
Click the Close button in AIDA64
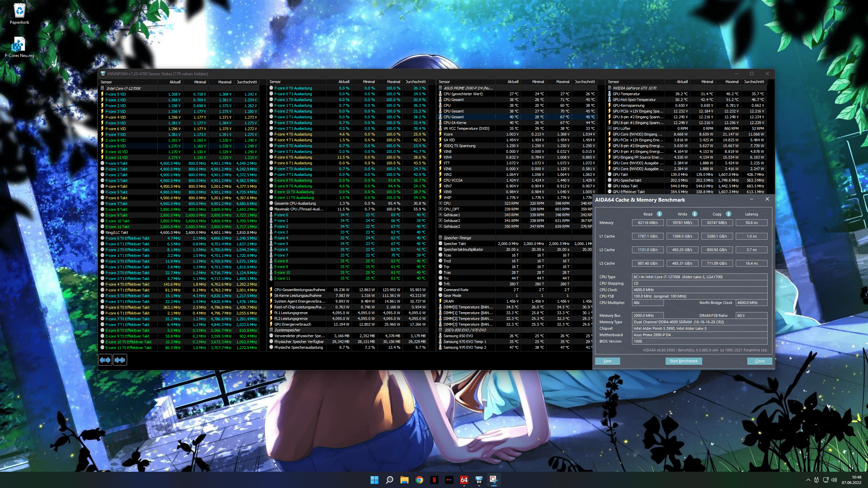tap(759, 361)
